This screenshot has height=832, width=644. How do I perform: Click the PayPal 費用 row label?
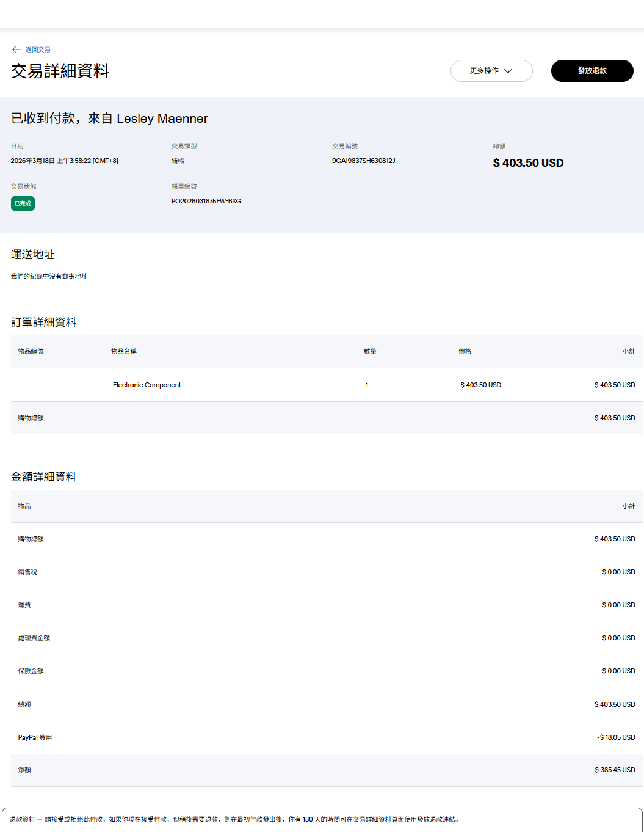pos(35,737)
